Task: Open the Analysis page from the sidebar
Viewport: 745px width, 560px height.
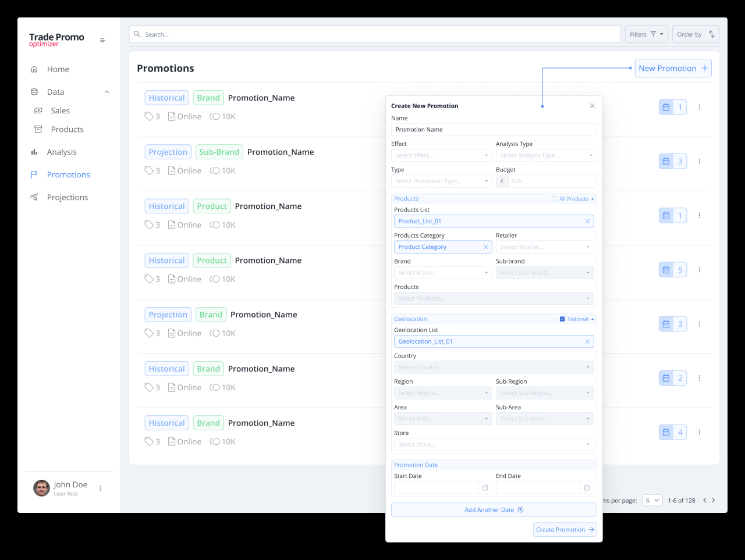Action: coord(62,152)
